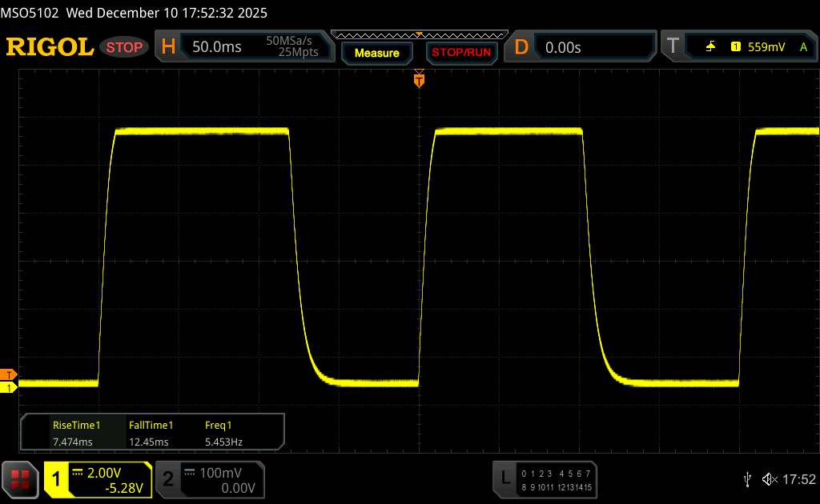This screenshot has height=504, width=820.
Task: Click the 0.00s horizontal delay value
Action: pos(563,47)
